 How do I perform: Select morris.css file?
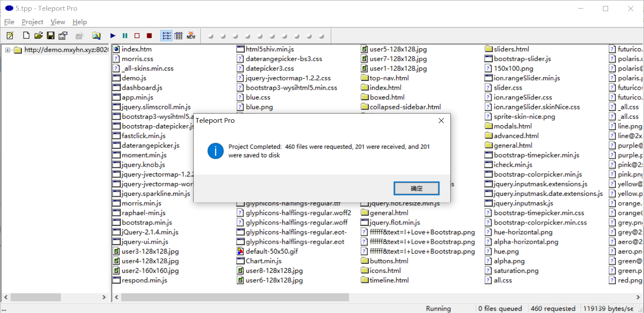click(x=133, y=59)
